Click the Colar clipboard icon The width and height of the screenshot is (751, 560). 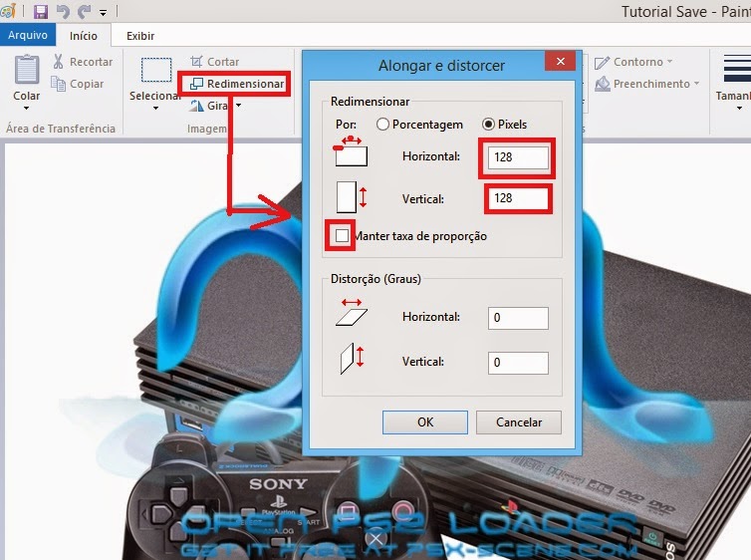27,70
